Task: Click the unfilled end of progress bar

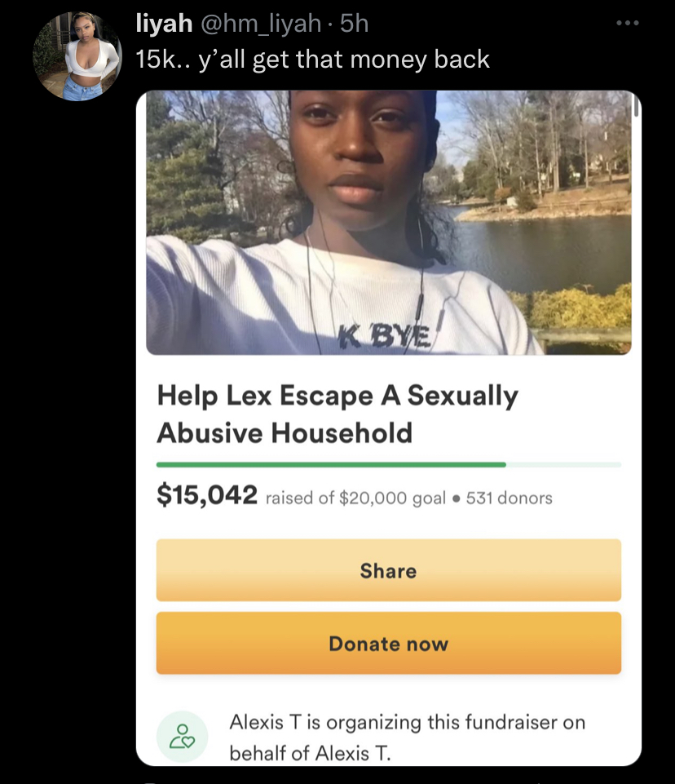Action: (x=563, y=464)
